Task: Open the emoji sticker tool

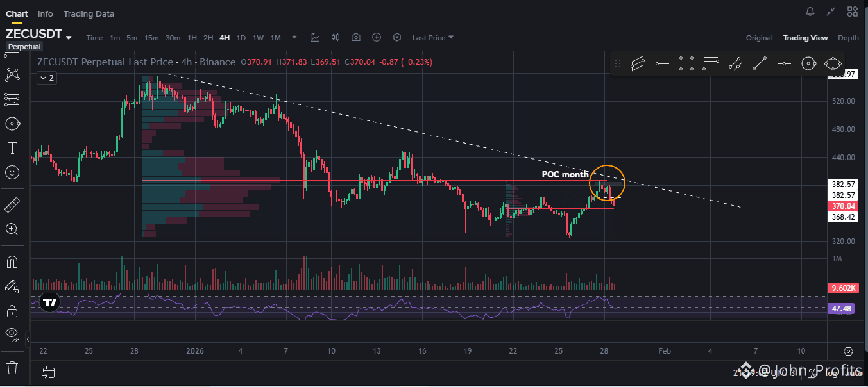Action: pos(12,172)
